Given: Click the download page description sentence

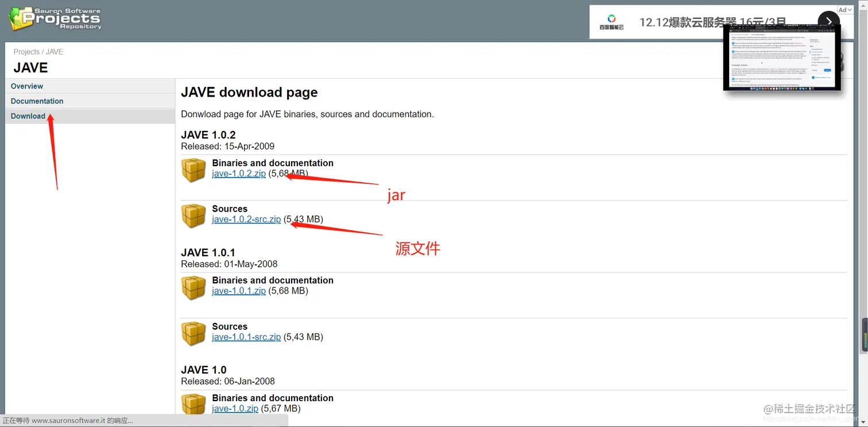Looking at the screenshot, I should point(307,114).
